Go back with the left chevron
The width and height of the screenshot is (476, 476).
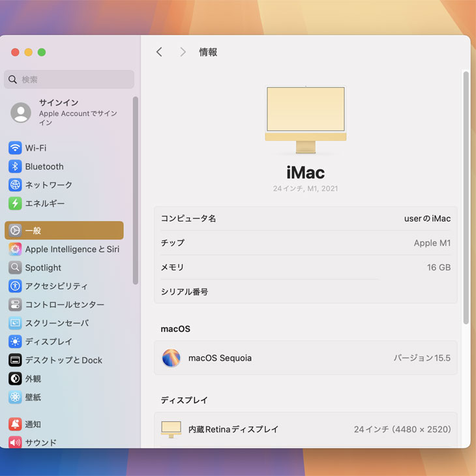[x=159, y=52]
